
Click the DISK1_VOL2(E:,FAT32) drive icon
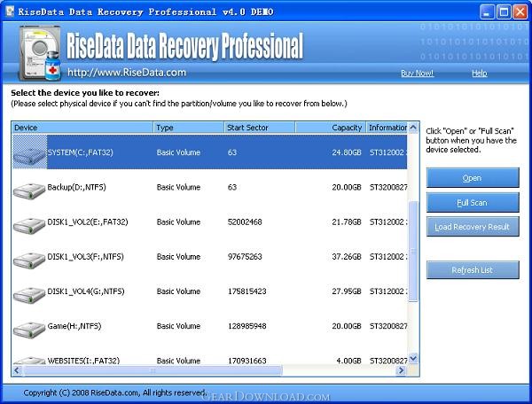[29, 226]
